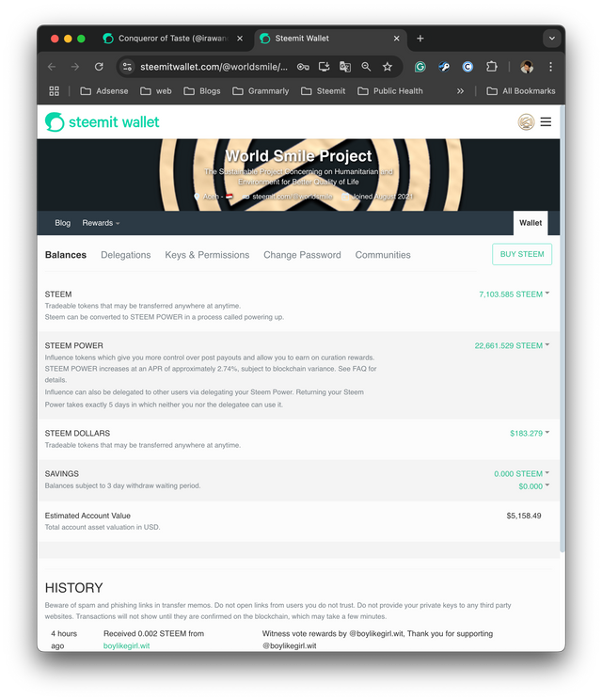Open the Extensions puzzle icon
This screenshot has height=700, width=602.
tap(491, 67)
